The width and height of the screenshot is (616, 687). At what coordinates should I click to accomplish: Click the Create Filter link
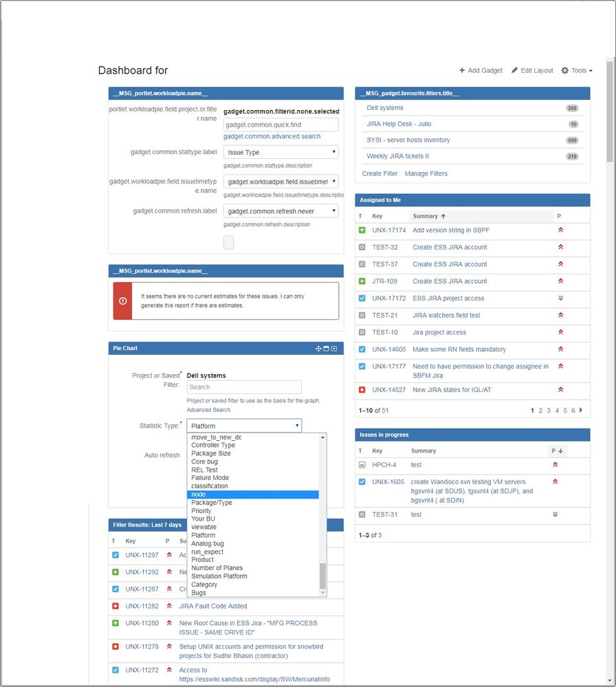click(x=379, y=173)
